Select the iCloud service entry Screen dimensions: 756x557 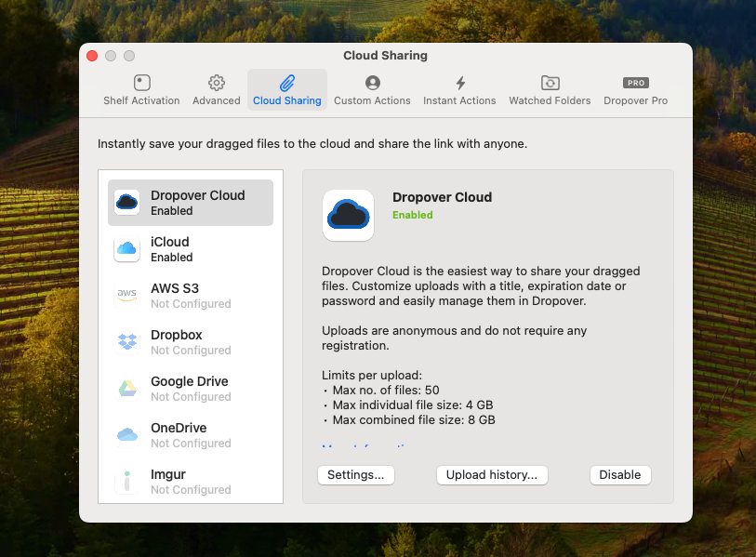(191, 249)
